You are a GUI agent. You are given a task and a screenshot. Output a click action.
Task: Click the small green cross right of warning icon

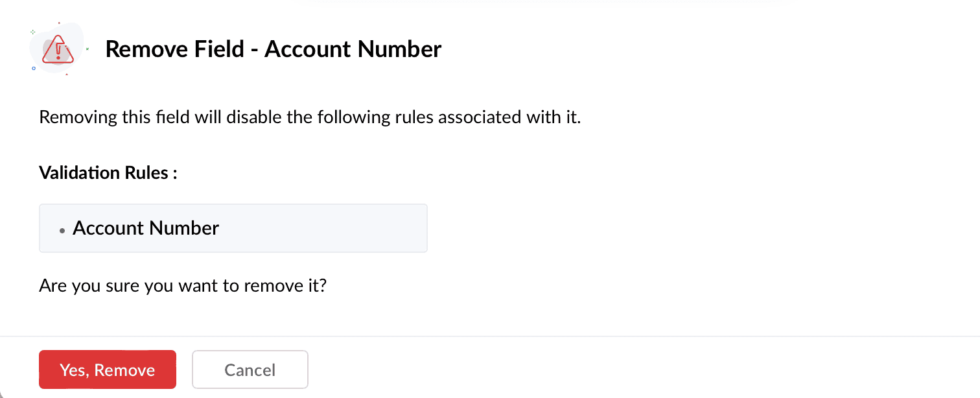[x=87, y=49]
